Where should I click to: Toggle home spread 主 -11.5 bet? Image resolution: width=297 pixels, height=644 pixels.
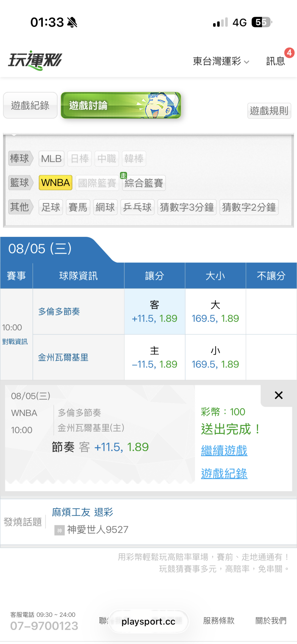[155, 357]
